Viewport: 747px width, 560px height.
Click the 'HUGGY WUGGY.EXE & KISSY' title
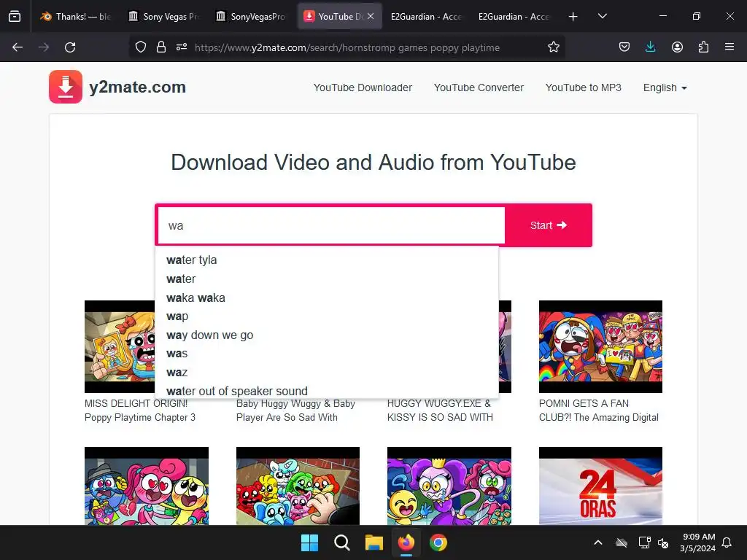[440, 410]
